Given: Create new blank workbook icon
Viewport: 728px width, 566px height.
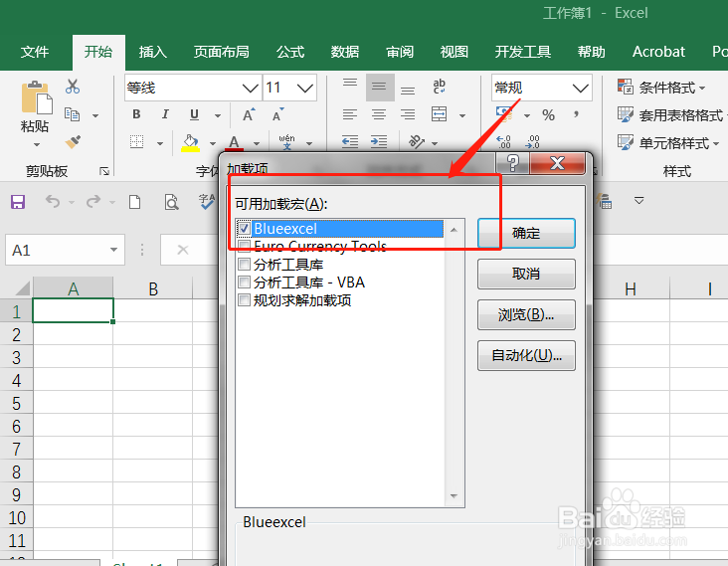Looking at the screenshot, I should (x=135, y=202).
